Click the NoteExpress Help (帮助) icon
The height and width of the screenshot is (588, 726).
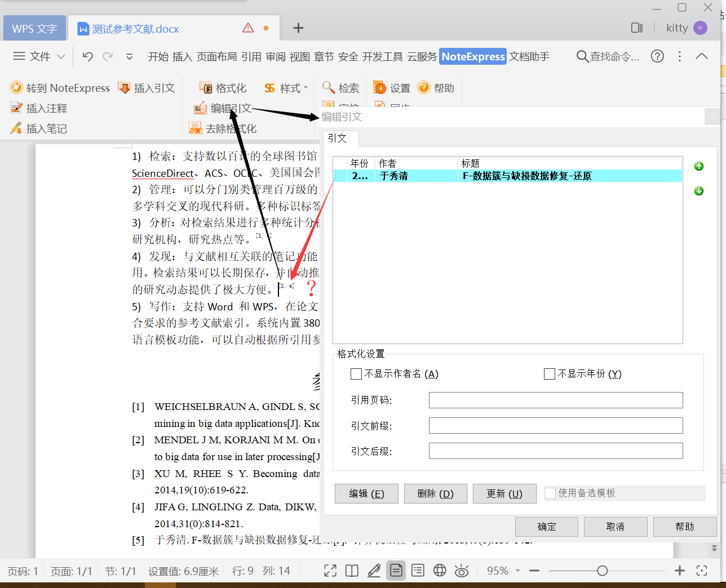coord(424,88)
